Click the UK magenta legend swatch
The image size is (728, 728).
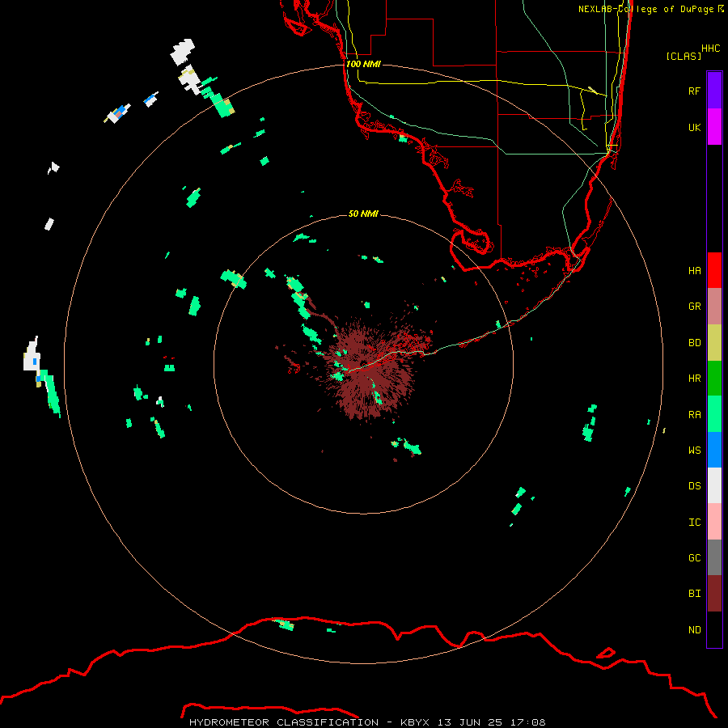click(x=714, y=127)
